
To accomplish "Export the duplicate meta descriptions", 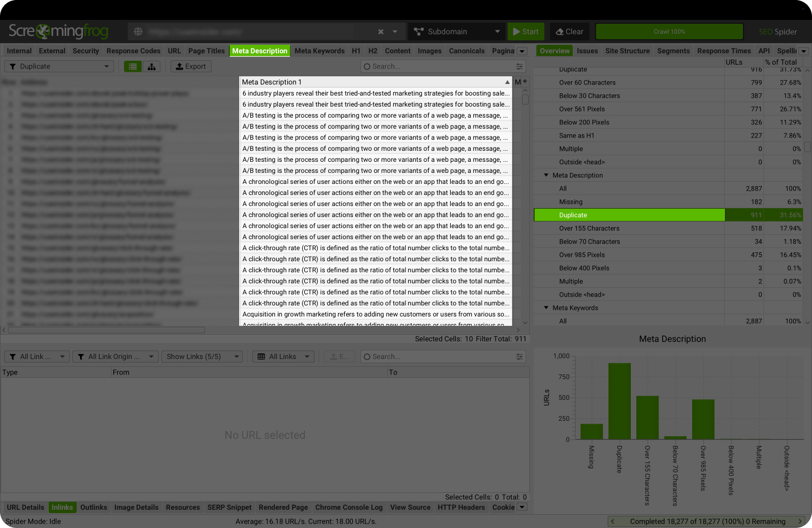I will pos(191,66).
